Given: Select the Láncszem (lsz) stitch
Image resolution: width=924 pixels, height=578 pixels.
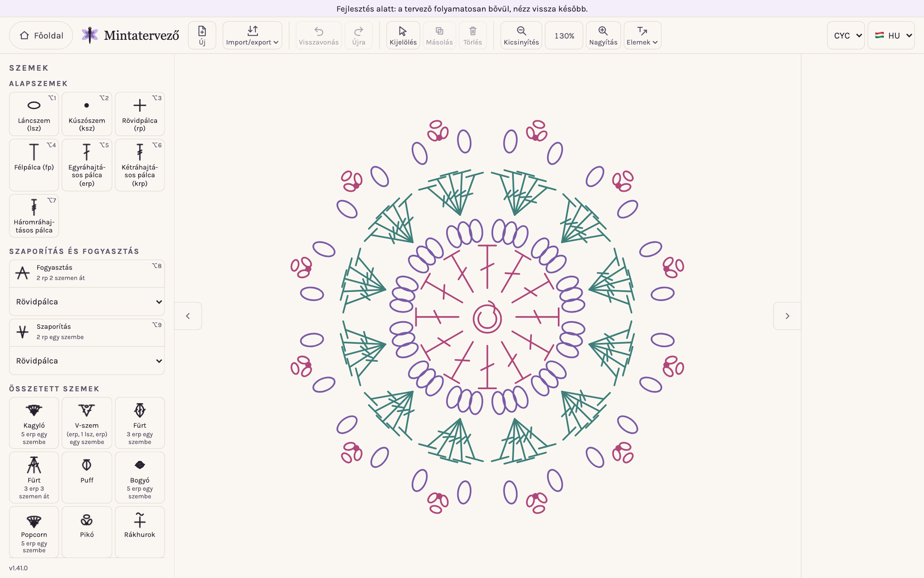Looking at the screenshot, I should tap(34, 114).
